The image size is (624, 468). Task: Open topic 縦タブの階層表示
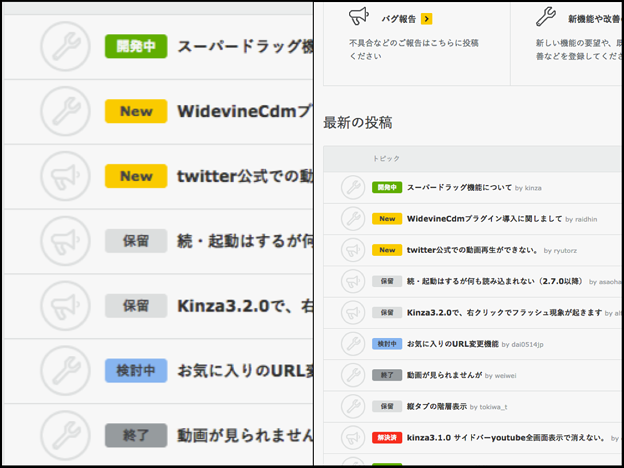437,406
